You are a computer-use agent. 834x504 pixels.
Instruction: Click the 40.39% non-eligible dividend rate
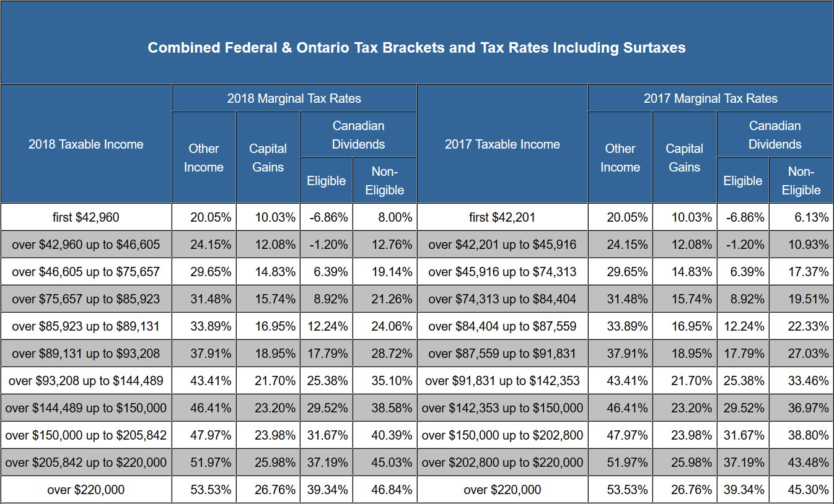tap(384, 435)
